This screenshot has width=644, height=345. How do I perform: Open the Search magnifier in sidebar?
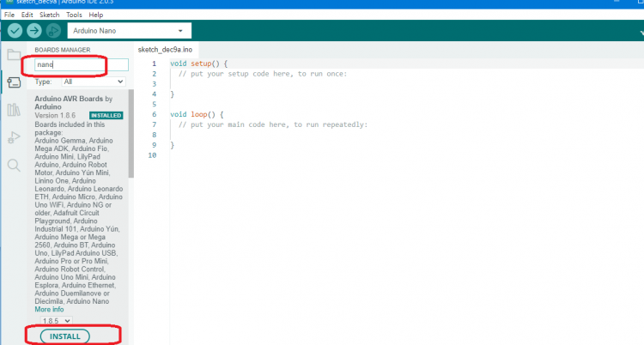click(13, 165)
